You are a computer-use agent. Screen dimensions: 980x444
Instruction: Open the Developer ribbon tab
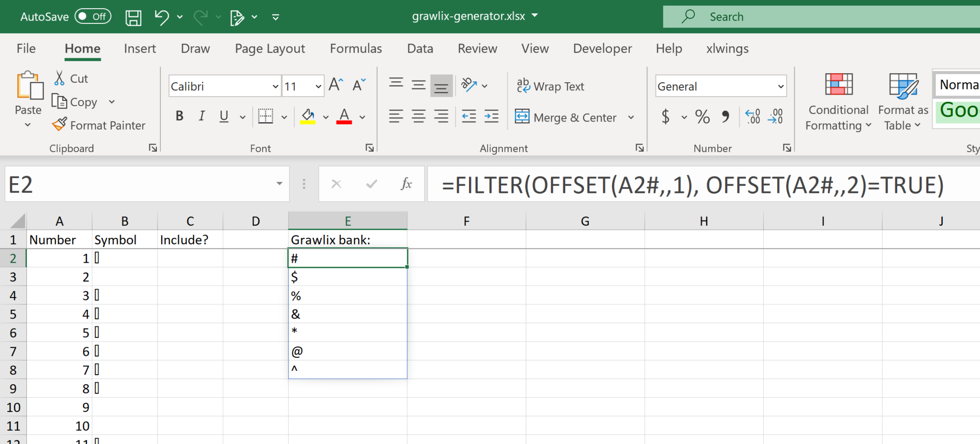pos(602,49)
